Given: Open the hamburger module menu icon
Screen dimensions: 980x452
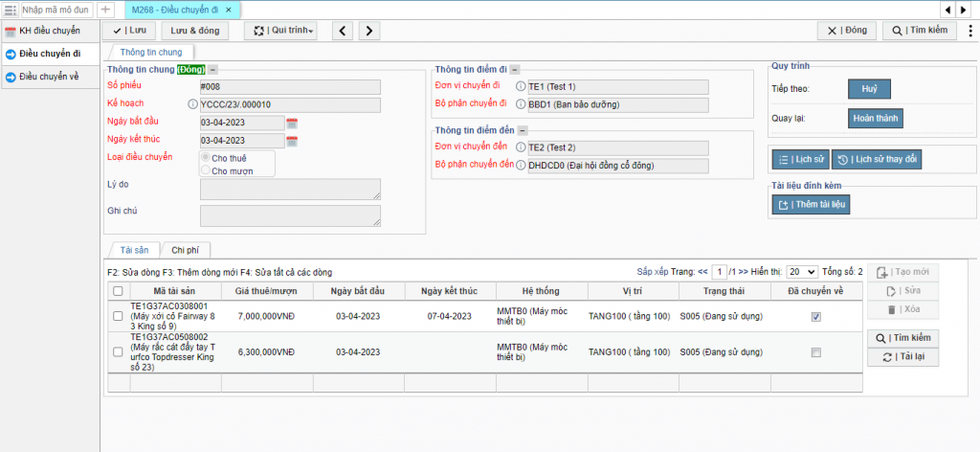Looking at the screenshot, I should tap(10, 10).
